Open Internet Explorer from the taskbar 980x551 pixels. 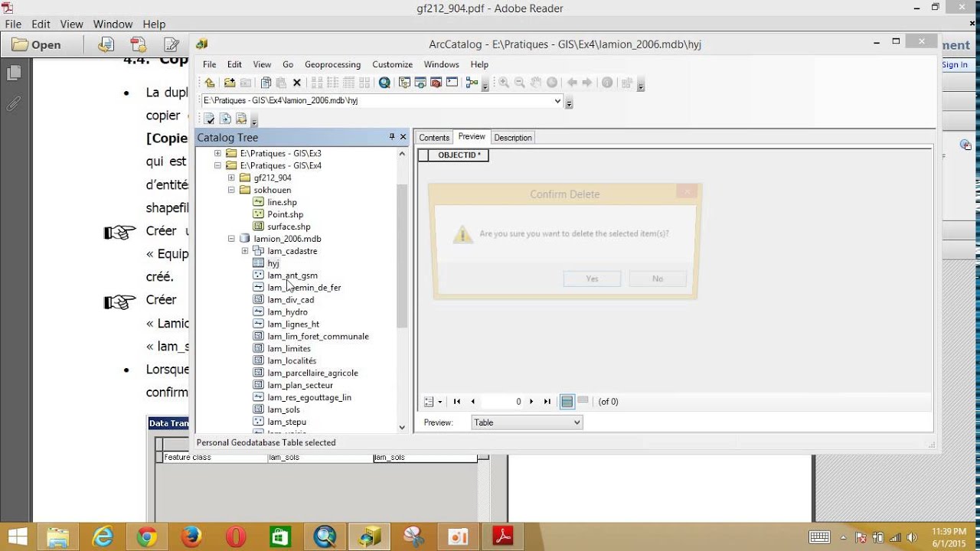pos(103,537)
